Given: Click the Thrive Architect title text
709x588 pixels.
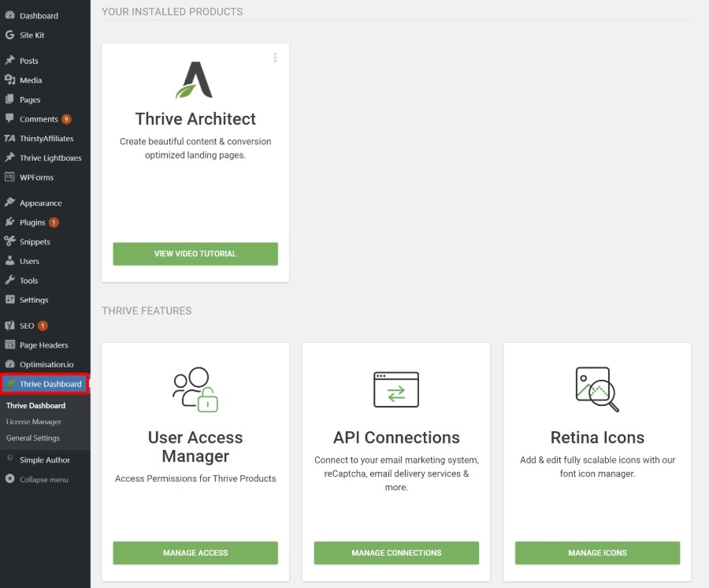Looking at the screenshot, I should pyautogui.click(x=195, y=119).
